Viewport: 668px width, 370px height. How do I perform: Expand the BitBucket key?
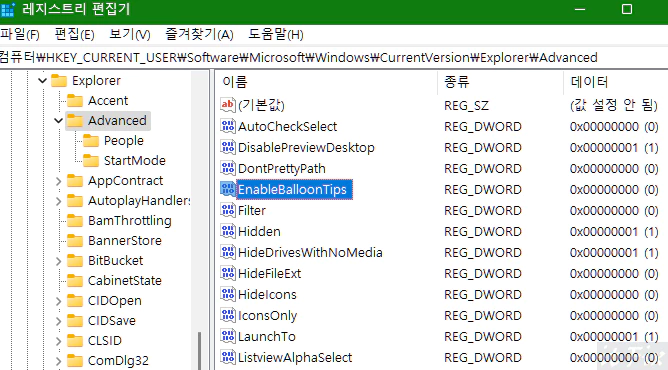pos(58,261)
